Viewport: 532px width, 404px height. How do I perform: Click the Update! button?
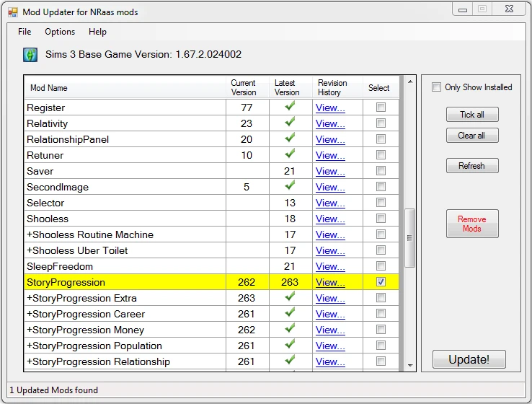pos(469,359)
